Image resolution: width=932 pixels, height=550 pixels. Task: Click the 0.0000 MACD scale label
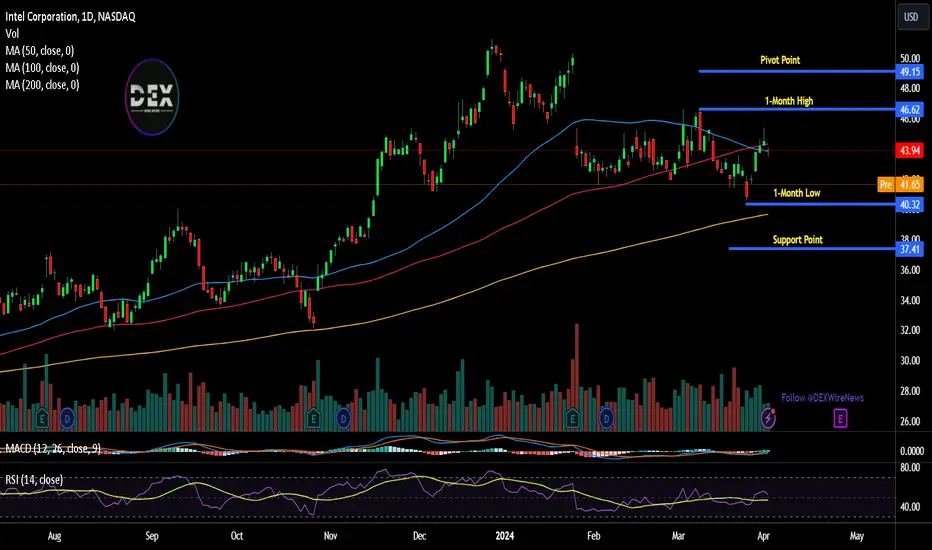(911, 451)
